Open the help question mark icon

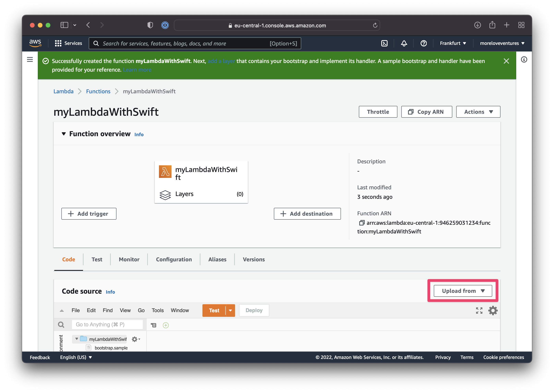tap(423, 43)
